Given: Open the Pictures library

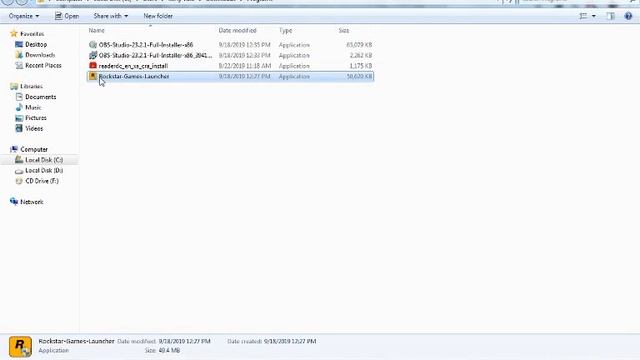Looking at the screenshot, I should (x=36, y=118).
